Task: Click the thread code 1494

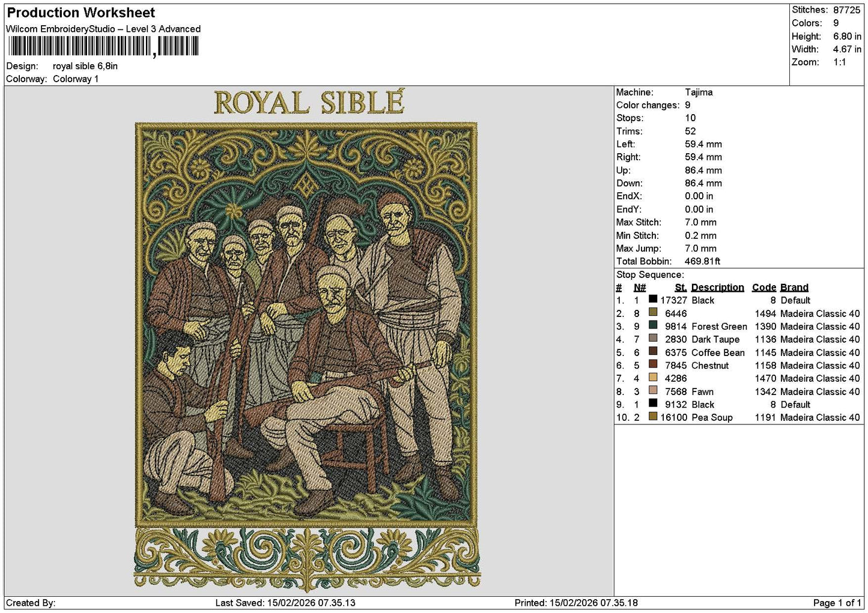Action: point(765,314)
